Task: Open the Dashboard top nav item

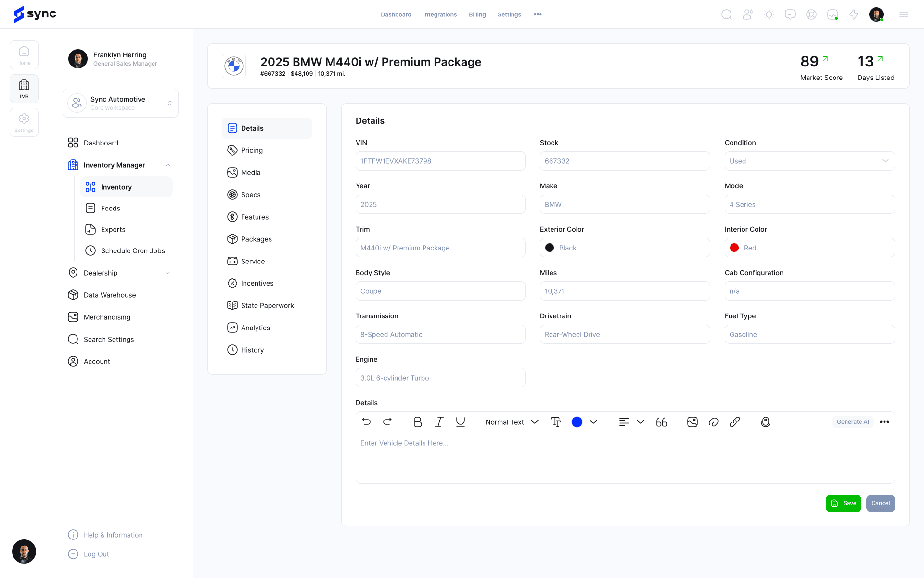Action: [396, 14]
